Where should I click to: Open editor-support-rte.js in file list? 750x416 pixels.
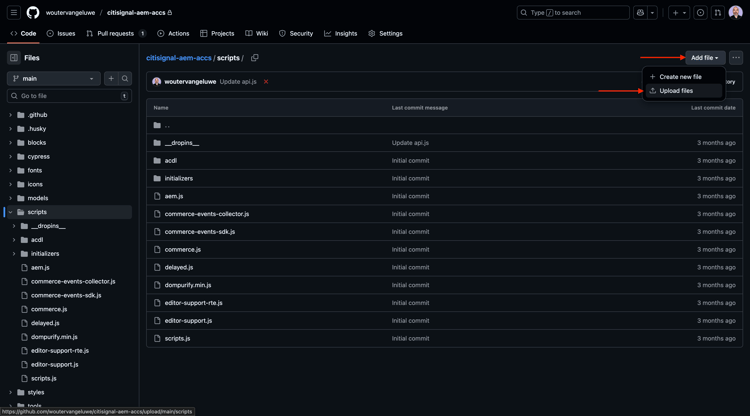[194, 303]
